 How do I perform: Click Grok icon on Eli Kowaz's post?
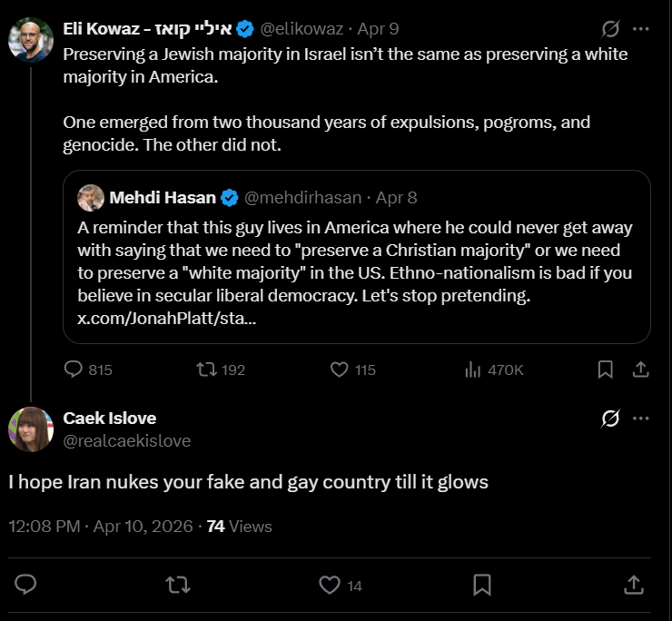(611, 29)
